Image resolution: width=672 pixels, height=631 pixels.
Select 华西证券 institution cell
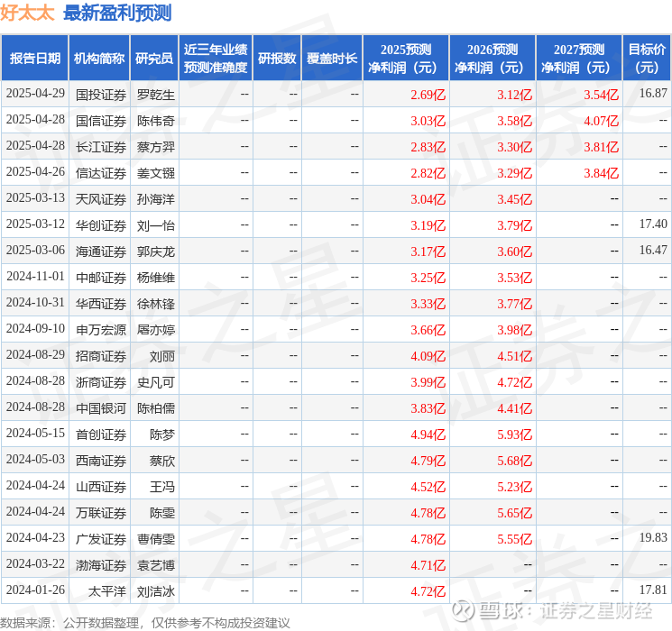tap(101, 304)
